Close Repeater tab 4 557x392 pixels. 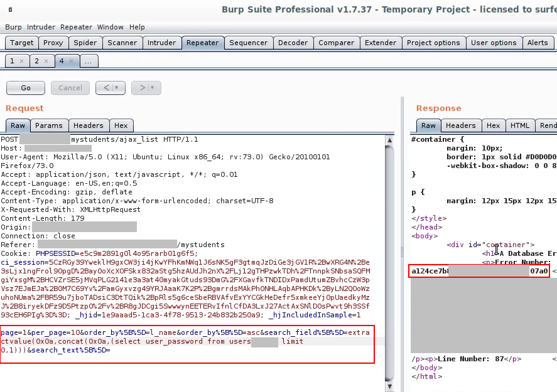pyautogui.click(x=72, y=61)
